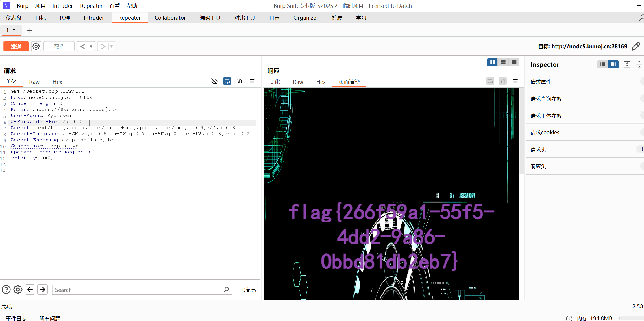The image size is (644, 321).
Task: Click the 取消 cancel button
Action: [x=59, y=46]
